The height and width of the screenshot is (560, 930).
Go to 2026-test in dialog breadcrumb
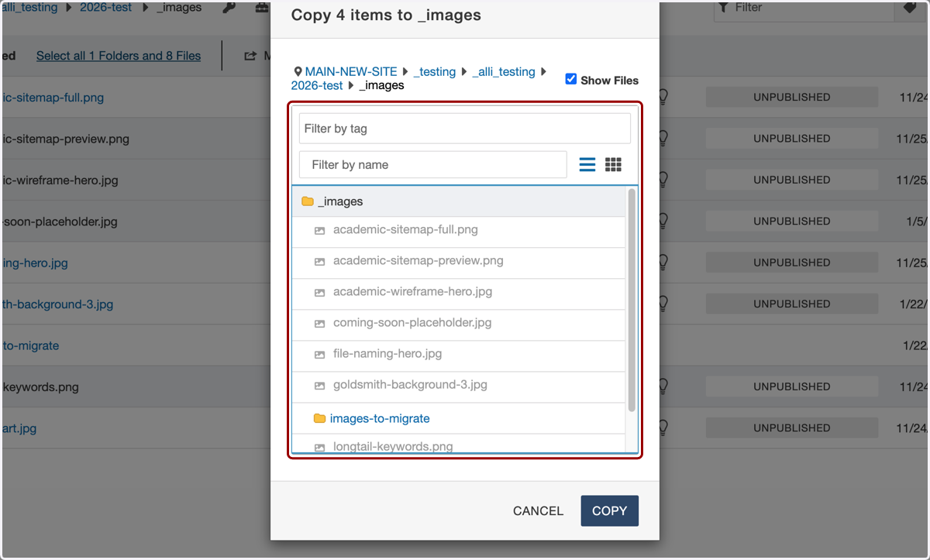[317, 85]
